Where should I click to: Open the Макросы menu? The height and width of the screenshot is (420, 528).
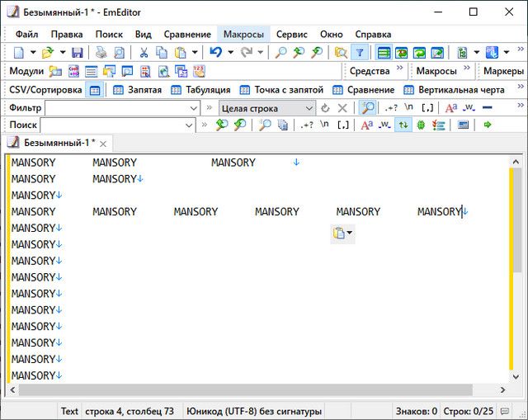pyautogui.click(x=243, y=34)
